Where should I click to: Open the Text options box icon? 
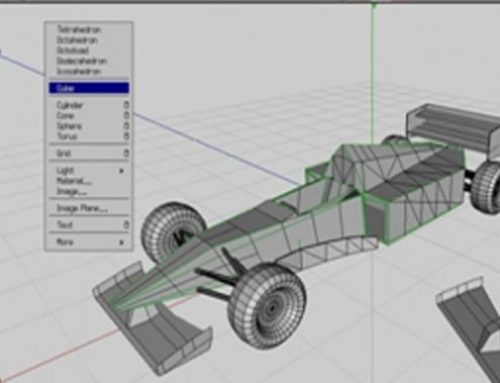pos(126,225)
